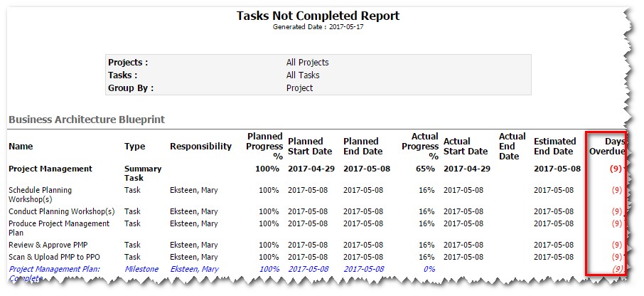
Task: Click the Group By Project value
Action: (x=299, y=88)
